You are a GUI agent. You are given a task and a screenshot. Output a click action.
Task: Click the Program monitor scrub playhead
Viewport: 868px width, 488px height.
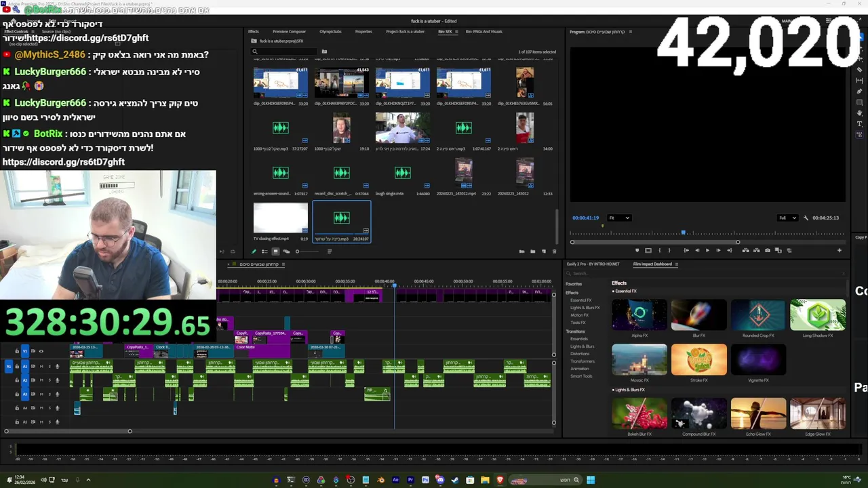683,233
